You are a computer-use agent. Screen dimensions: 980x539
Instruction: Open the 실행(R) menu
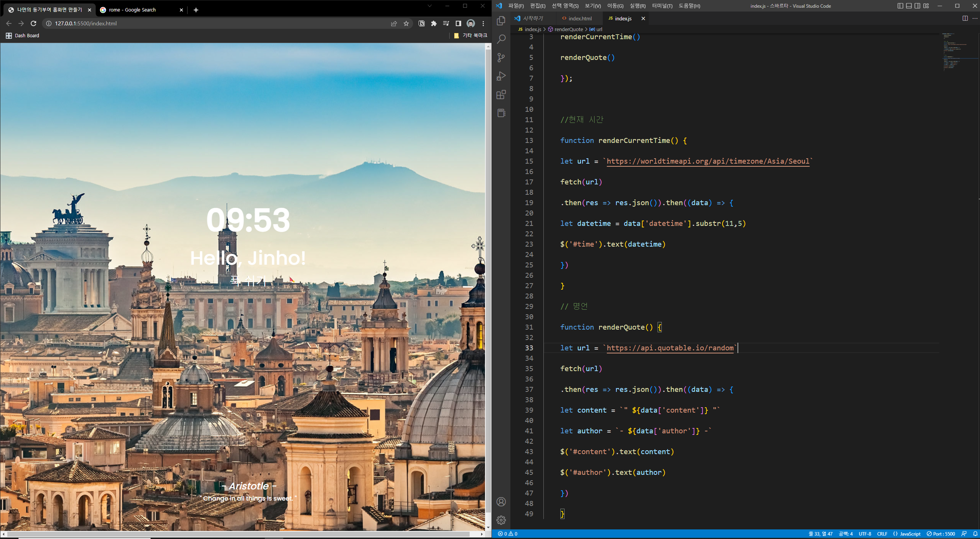coord(638,6)
